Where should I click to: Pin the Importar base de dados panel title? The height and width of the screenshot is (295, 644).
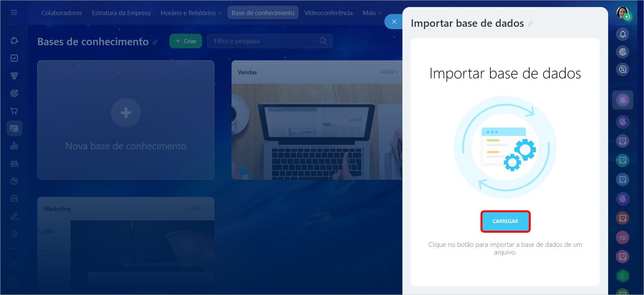(530, 24)
